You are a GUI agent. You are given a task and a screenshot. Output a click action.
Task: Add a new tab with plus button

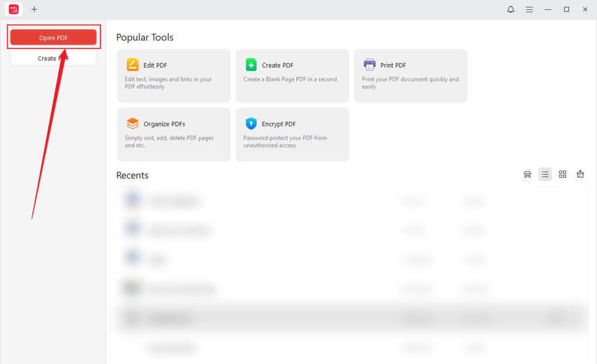34,9
